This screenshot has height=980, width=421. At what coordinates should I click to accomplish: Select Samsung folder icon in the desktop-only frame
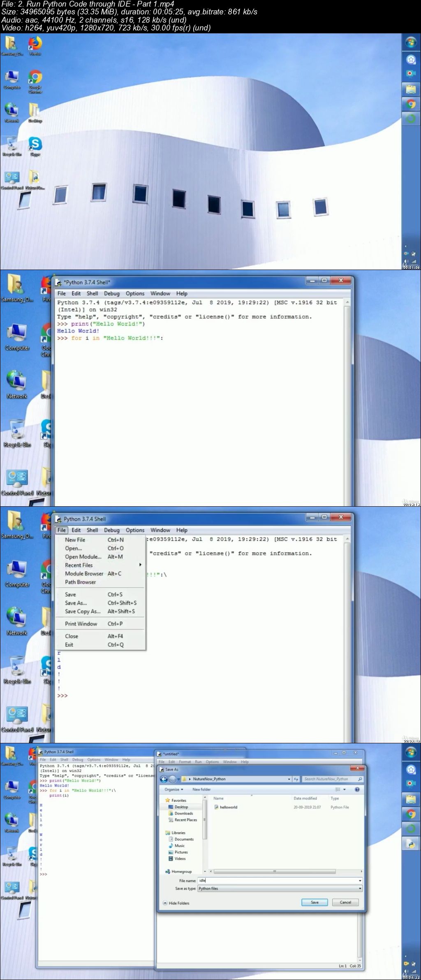pyautogui.click(x=12, y=46)
